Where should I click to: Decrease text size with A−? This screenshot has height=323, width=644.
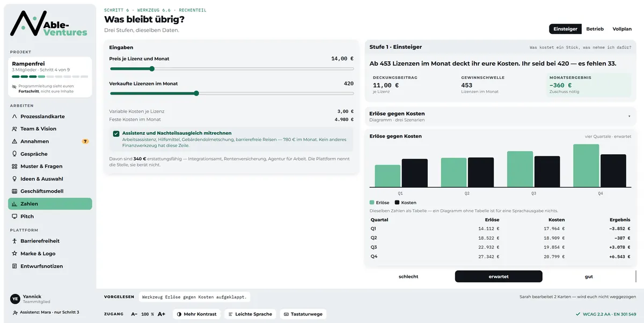pos(134,314)
